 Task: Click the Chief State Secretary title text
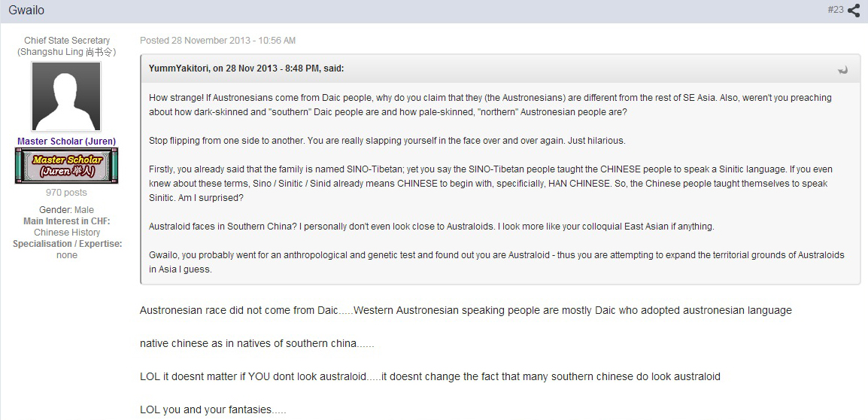click(67, 41)
